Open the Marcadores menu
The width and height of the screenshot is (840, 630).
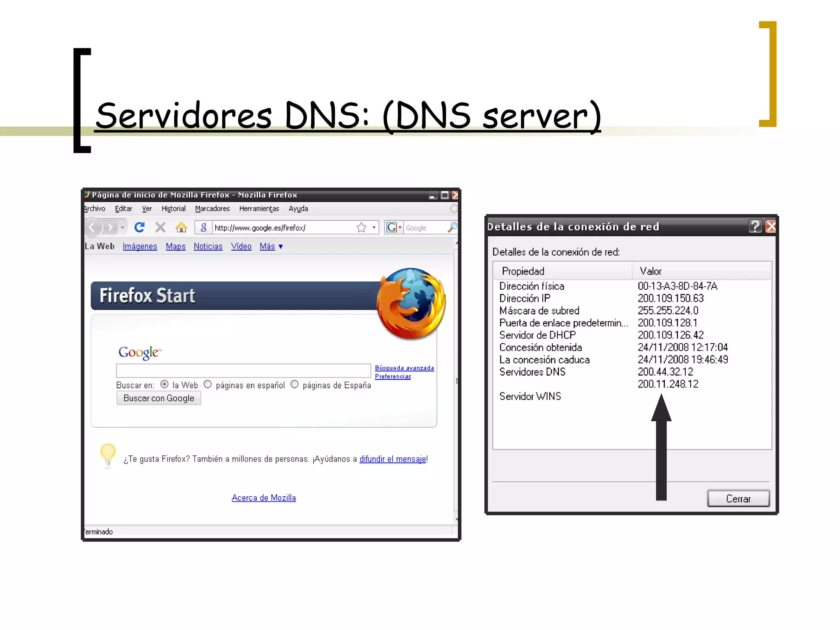tap(212, 208)
